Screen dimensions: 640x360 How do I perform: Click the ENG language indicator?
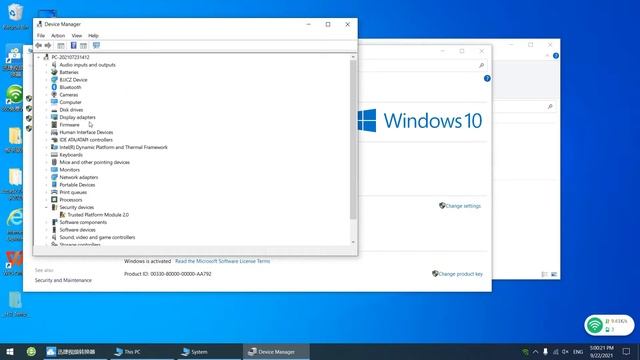tap(578, 352)
